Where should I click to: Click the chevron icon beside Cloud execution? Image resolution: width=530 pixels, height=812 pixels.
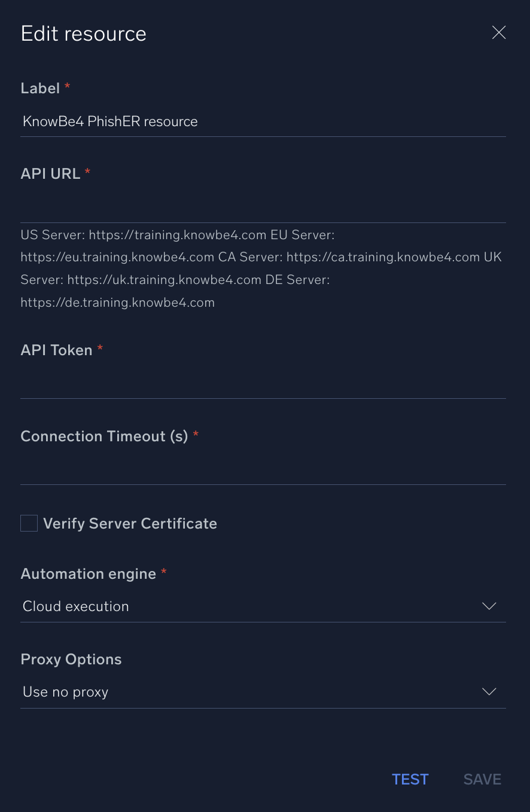[x=489, y=606]
